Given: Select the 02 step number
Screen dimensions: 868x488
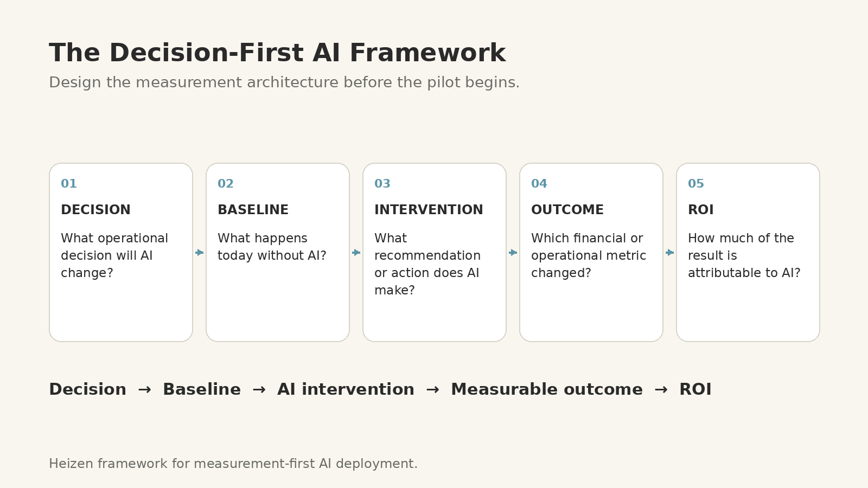Looking at the screenshot, I should (226, 184).
